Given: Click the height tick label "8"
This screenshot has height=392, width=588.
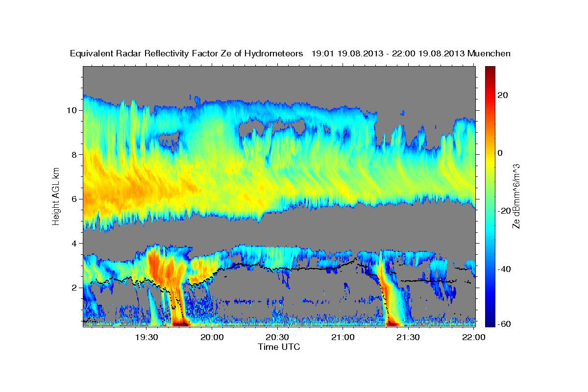Looking at the screenshot, I should coord(73,154).
